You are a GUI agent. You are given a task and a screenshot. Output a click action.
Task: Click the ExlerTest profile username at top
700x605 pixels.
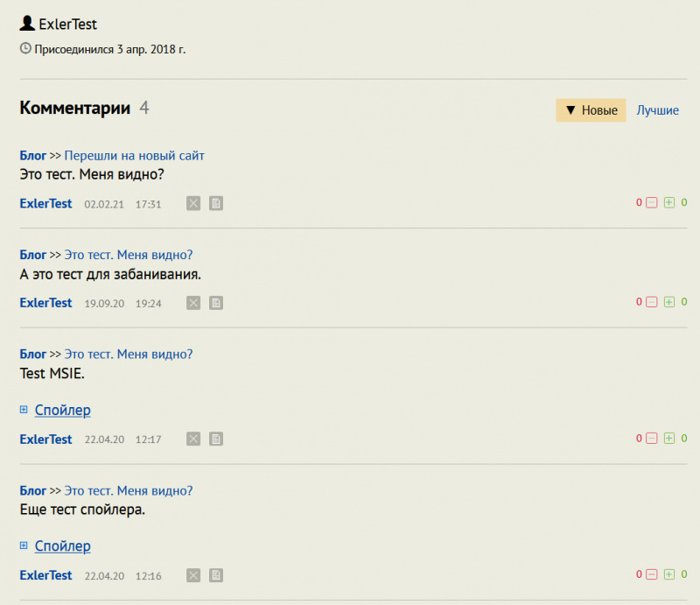point(67,25)
